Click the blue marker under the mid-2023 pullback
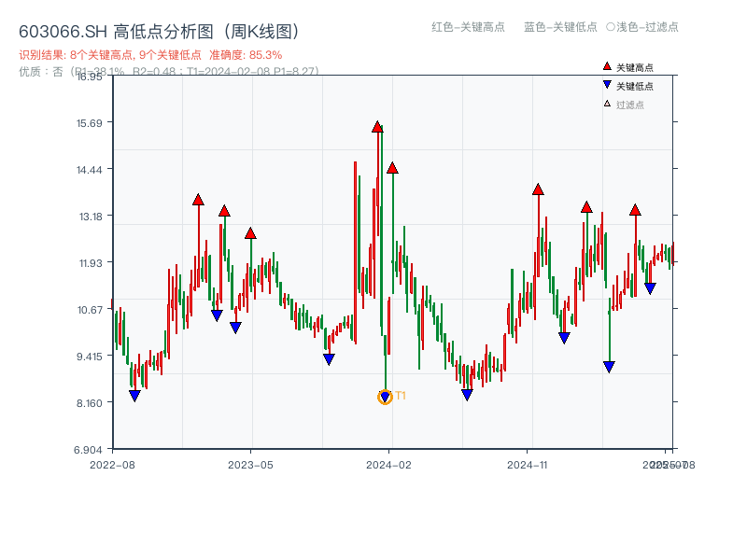This screenshot has width=747, height=560. coord(328,358)
